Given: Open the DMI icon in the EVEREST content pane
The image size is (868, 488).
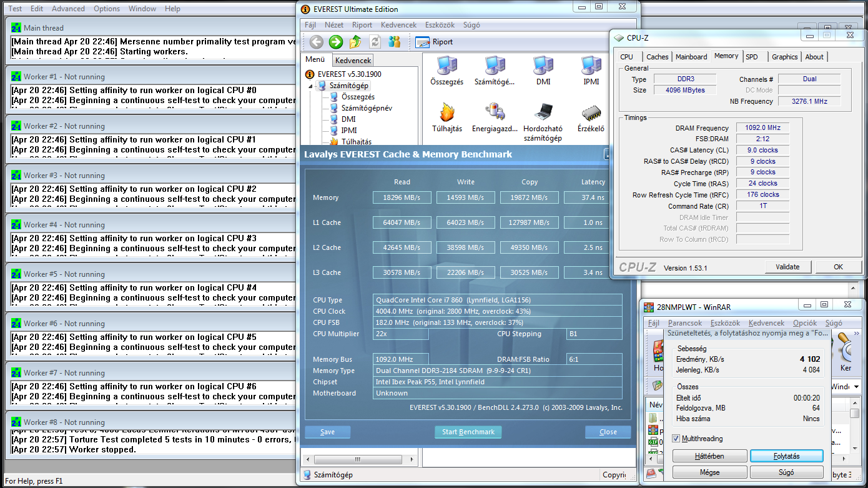Looking at the screenshot, I should click(543, 71).
